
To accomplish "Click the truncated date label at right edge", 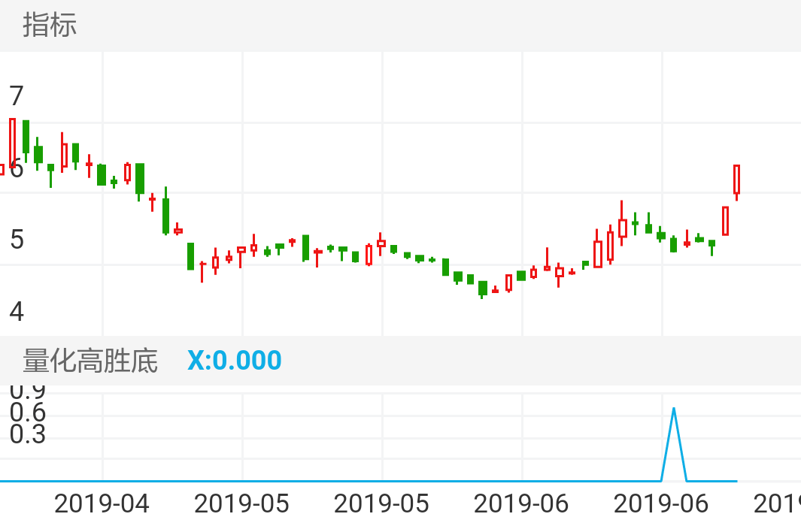I will click(777, 503).
